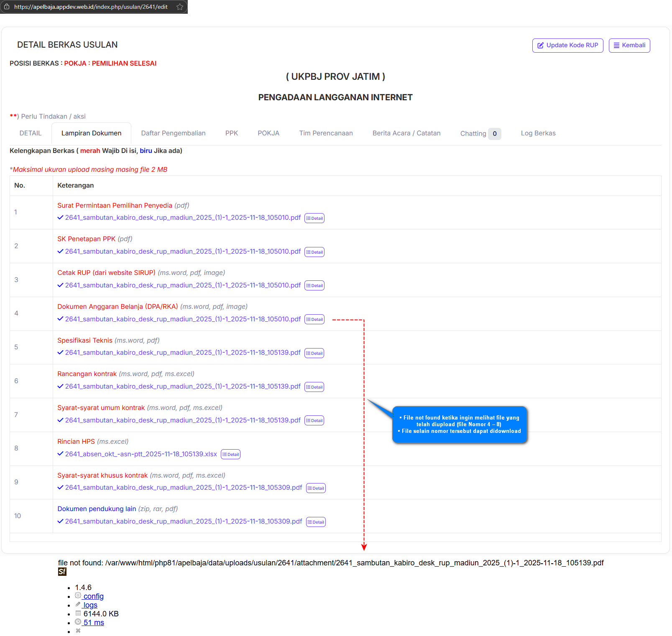
Task: Click the logs pencil icon in debug toolbar
Action: tap(78, 604)
